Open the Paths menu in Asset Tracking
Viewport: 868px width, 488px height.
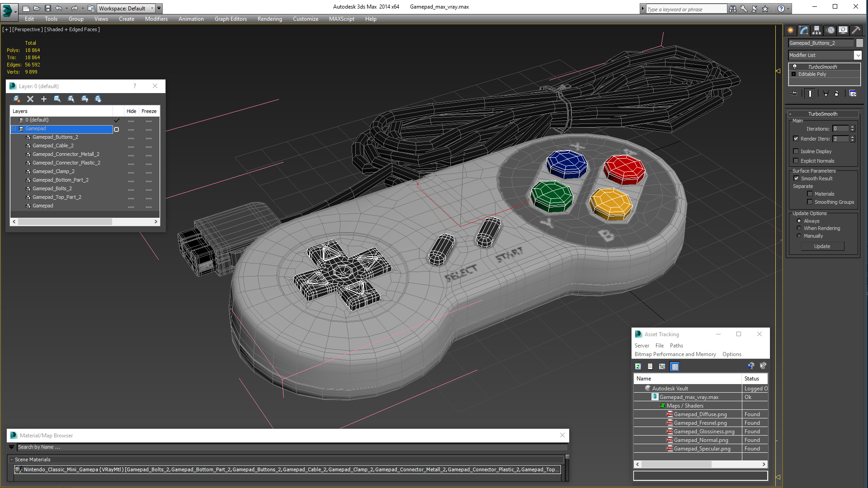[676, 346]
